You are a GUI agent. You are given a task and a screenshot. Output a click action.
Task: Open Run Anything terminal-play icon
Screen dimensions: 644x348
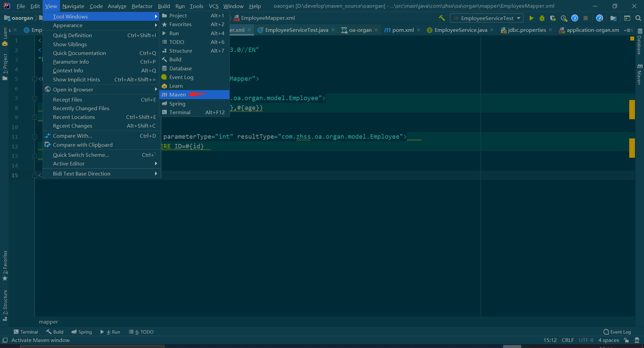[627, 18]
